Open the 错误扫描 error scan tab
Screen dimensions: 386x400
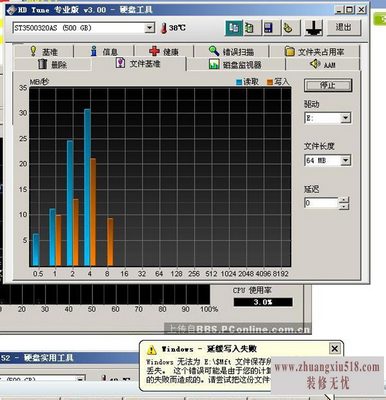[x=232, y=51]
